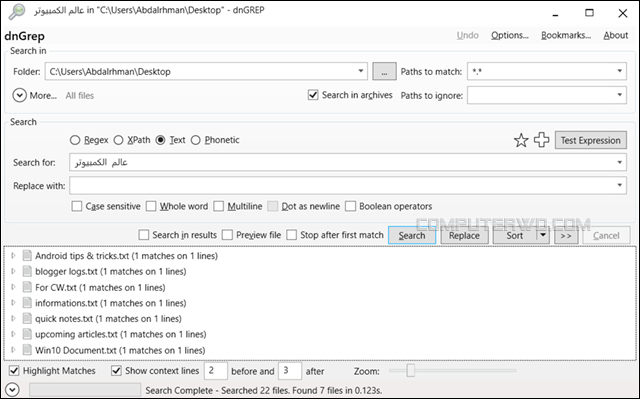Expand informations.txt result
This screenshot has height=399, width=640.
pos(13,302)
